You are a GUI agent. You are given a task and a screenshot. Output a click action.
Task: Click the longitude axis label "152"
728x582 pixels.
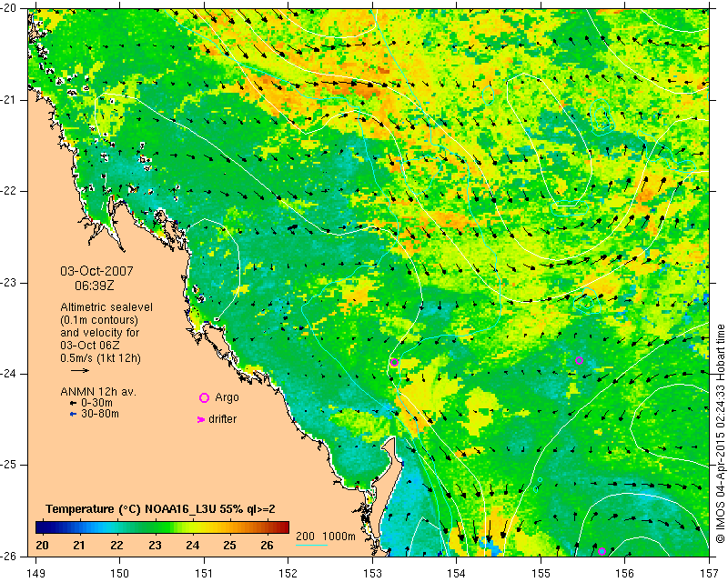pos(288,574)
